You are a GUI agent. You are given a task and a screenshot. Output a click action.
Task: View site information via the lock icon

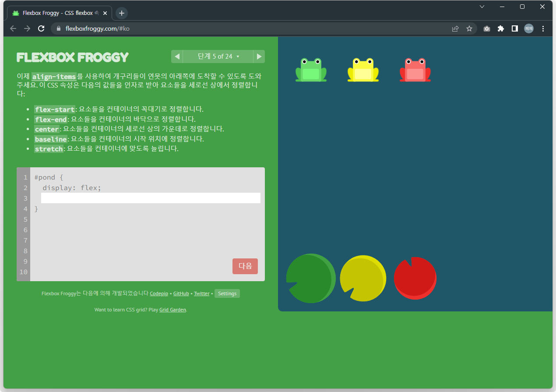click(58, 28)
